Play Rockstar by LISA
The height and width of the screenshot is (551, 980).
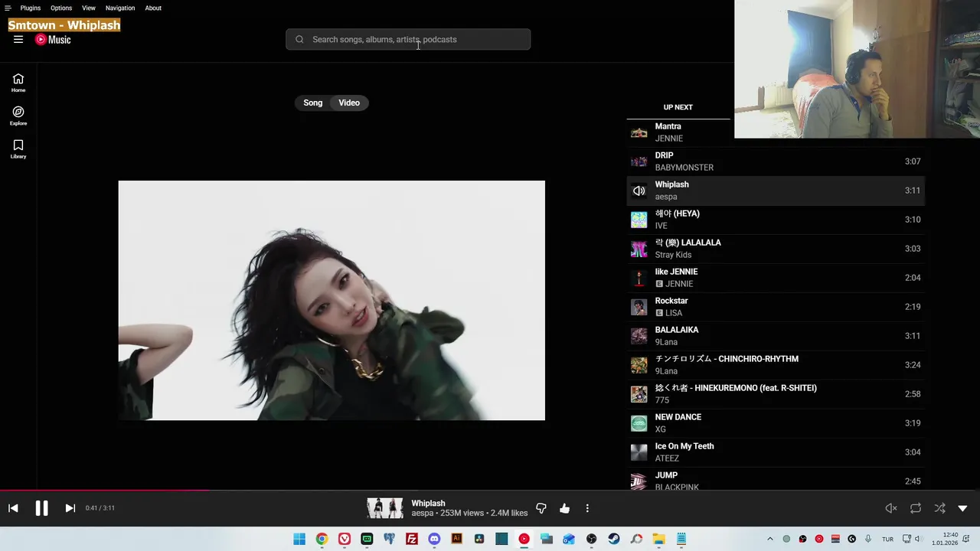(x=776, y=307)
